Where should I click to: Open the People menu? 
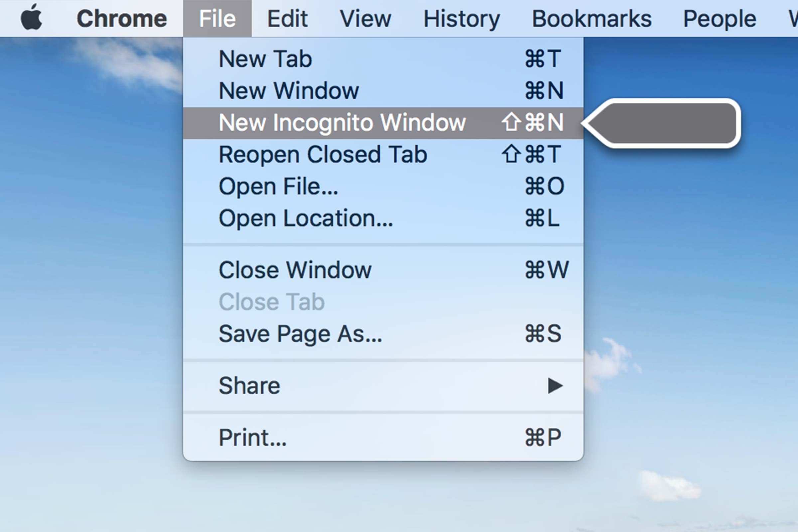720,19
